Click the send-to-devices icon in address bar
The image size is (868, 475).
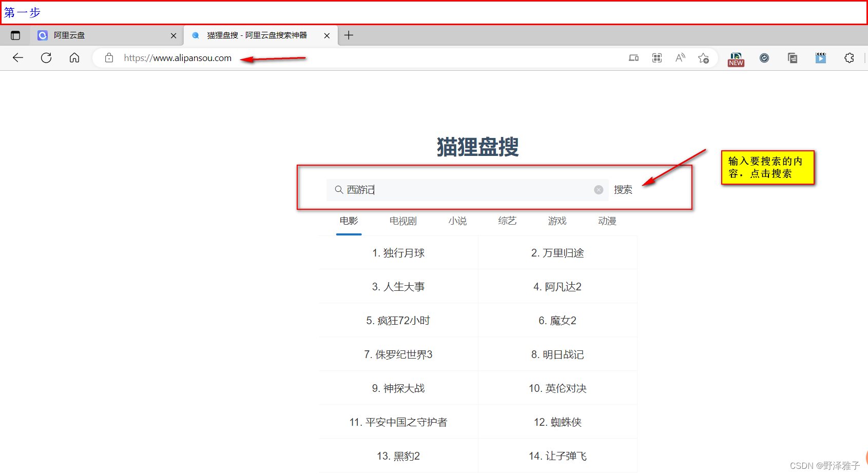coord(634,58)
